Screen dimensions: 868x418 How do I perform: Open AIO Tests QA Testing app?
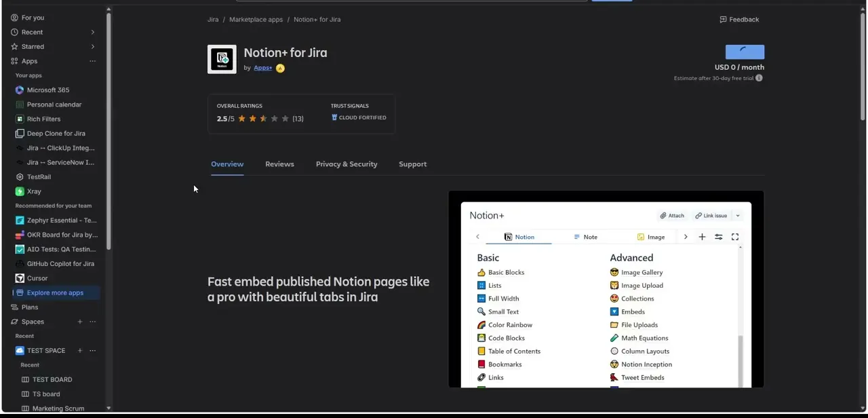point(57,249)
